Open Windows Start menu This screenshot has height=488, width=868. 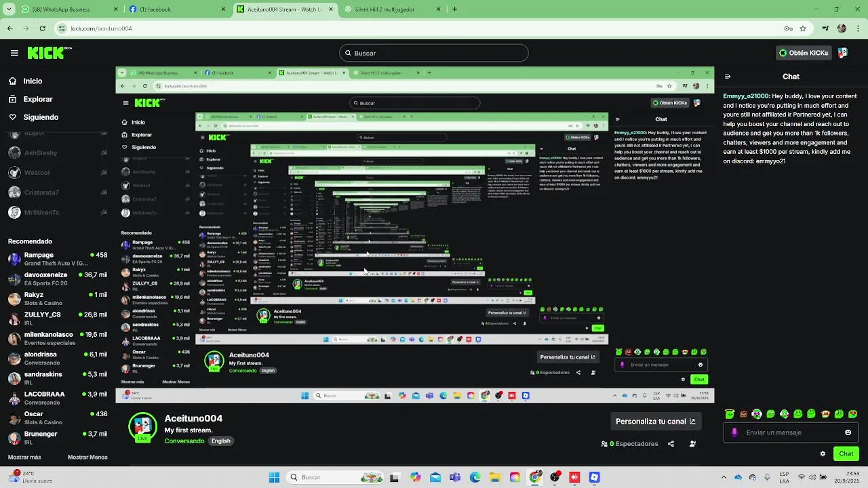(274, 477)
